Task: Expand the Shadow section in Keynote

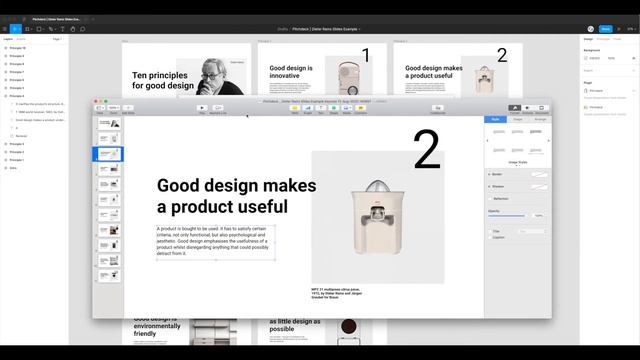Action: click(489, 187)
